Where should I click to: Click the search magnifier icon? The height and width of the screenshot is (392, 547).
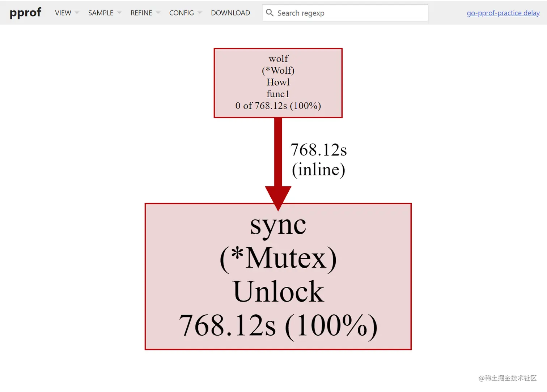270,13
